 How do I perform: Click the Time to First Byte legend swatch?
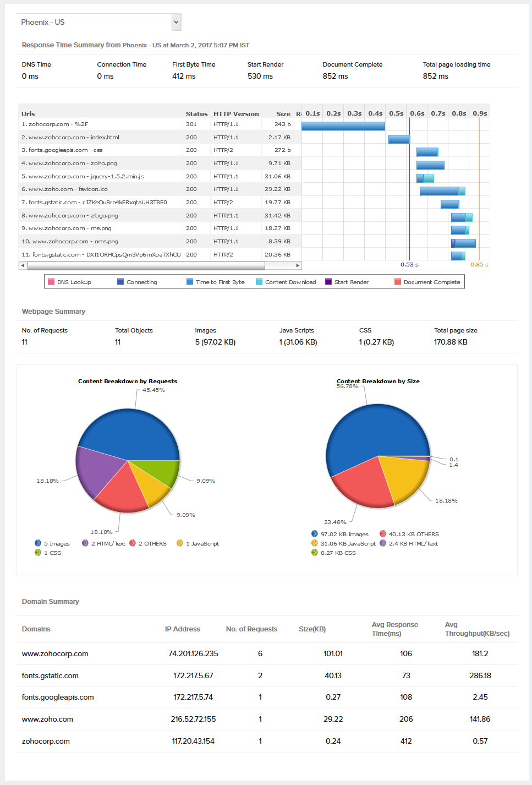190,282
